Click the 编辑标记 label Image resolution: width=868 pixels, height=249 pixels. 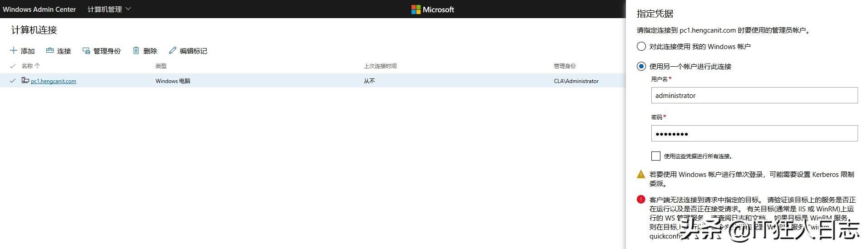click(x=193, y=51)
